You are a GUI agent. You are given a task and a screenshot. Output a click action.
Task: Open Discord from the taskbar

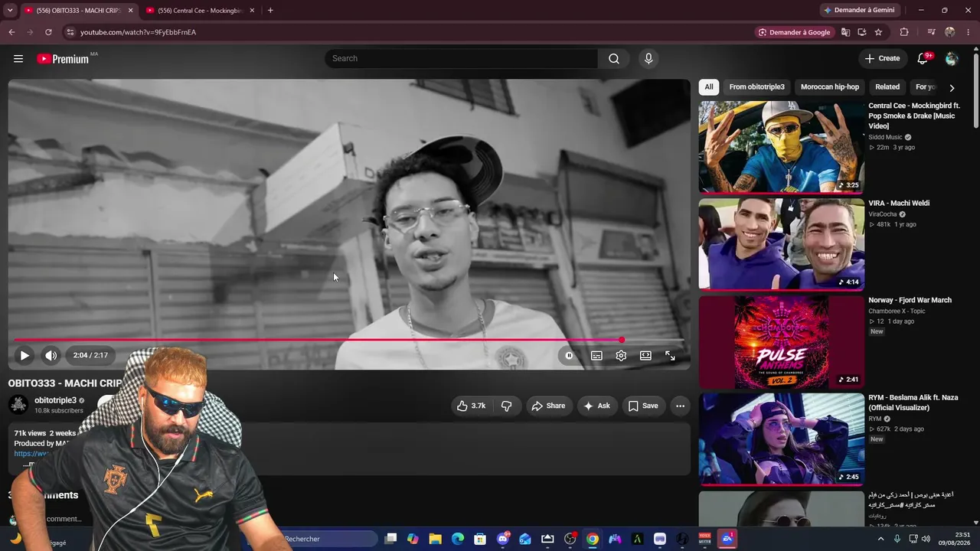(502, 539)
